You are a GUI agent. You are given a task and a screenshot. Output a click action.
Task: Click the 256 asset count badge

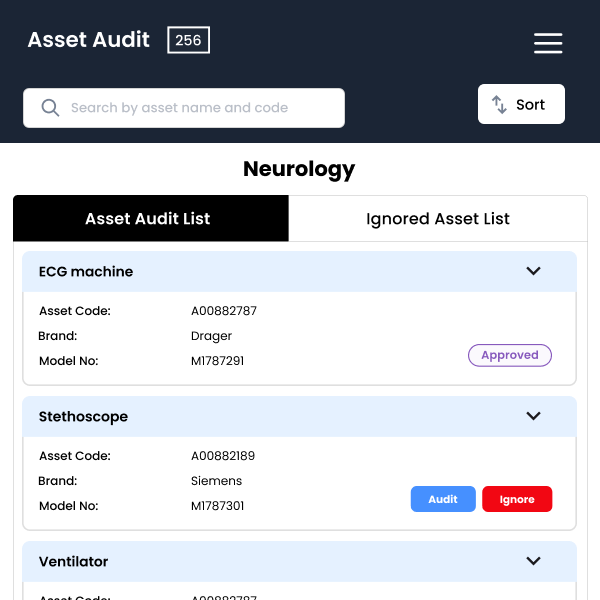click(188, 40)
